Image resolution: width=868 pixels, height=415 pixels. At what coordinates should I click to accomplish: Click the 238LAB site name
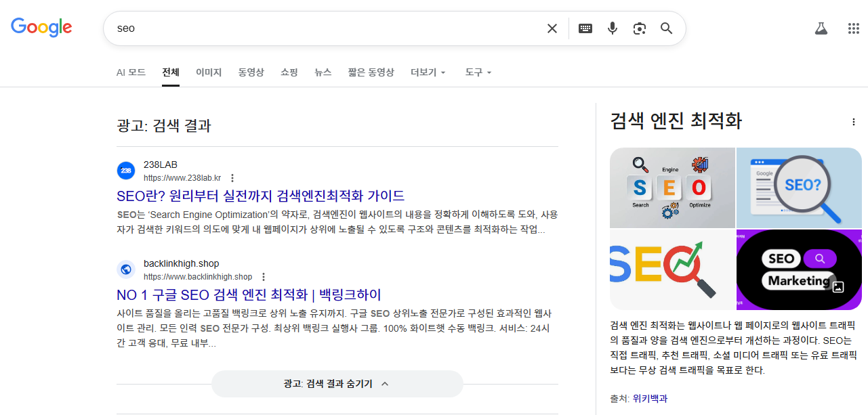click(161, 165)
